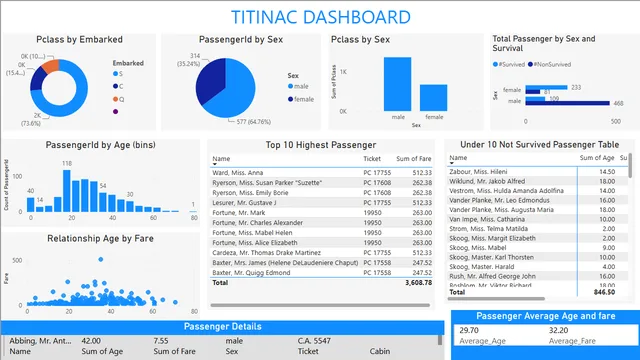Screen dimensions: 640x360
Task: Click the Passenger Details header bar
Action: [222, 327]
